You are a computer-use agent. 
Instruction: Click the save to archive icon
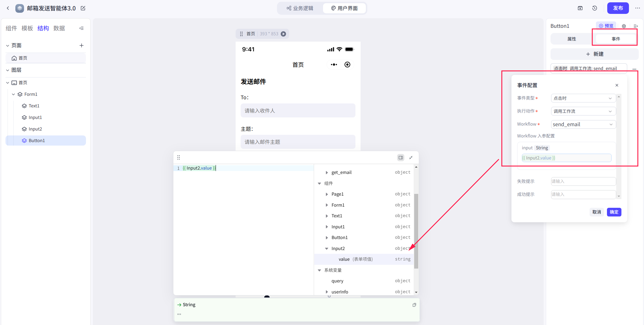[x=580, y=8]
